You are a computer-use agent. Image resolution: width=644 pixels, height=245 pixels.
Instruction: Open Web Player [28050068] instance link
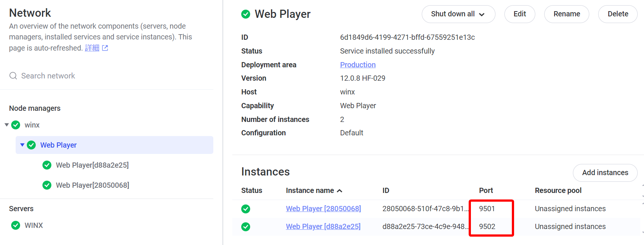pyautogui.click(x=323, y=209)
